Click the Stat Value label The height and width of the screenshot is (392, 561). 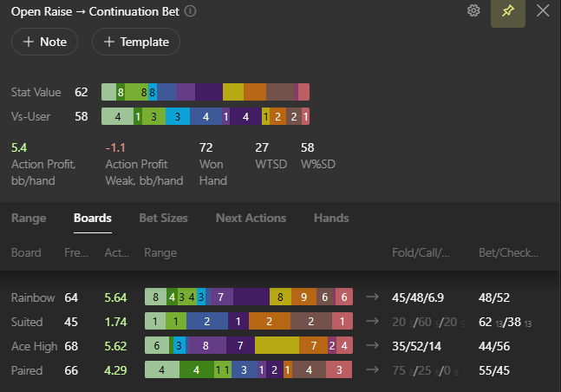pyautogui.click(x=36, y=92)
